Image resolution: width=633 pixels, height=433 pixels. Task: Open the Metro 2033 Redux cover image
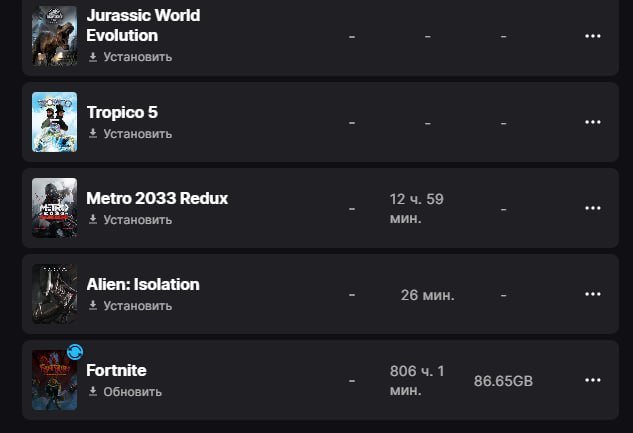point(54,208)
